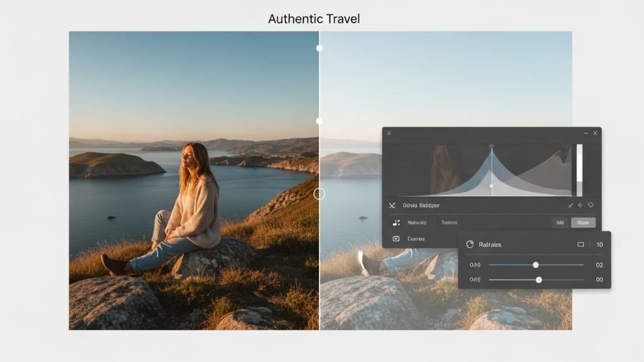Open the display icon next to value 10
Viewport: 644px width, 362px height.
coord(580,244)
